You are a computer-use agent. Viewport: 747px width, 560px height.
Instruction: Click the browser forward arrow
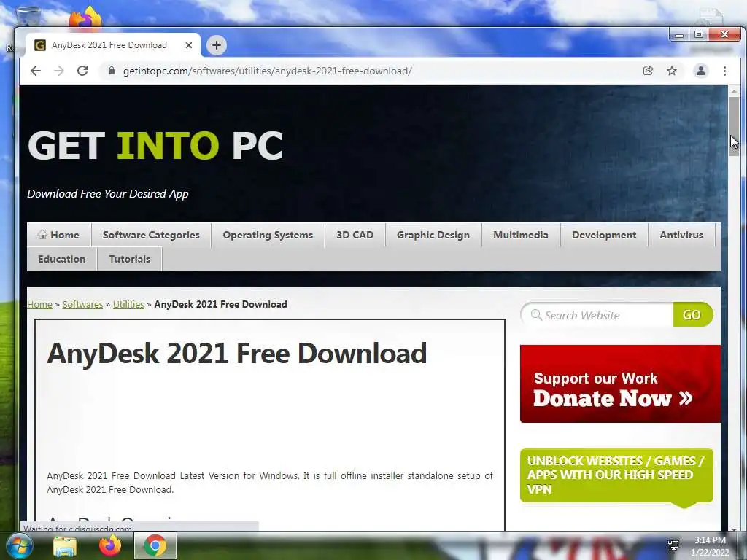pyautogui.click(x=59, y=71)
